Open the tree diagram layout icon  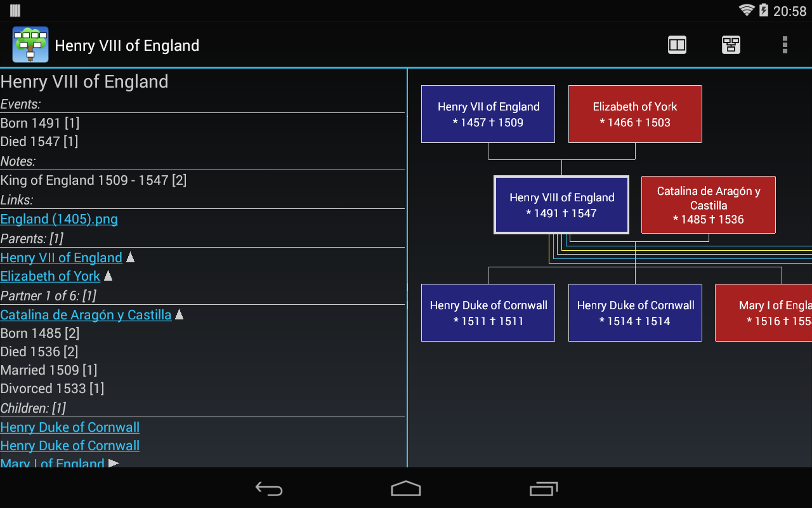click(731, 45)
